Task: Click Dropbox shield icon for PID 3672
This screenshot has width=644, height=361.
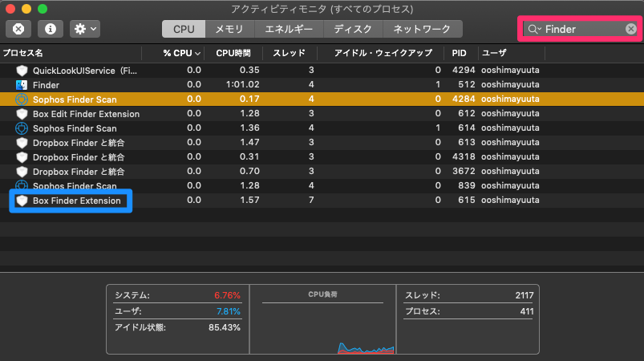Action: click(x=22, y=171)
